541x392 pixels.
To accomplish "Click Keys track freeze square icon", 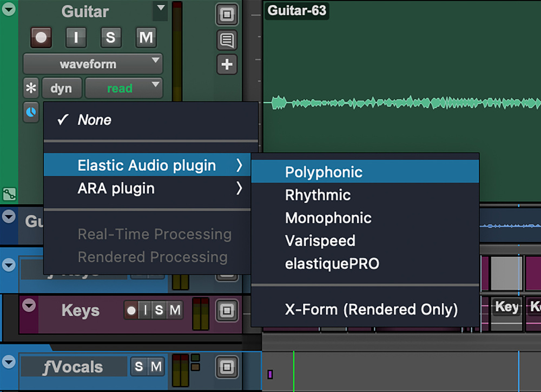I will (227, 311).
